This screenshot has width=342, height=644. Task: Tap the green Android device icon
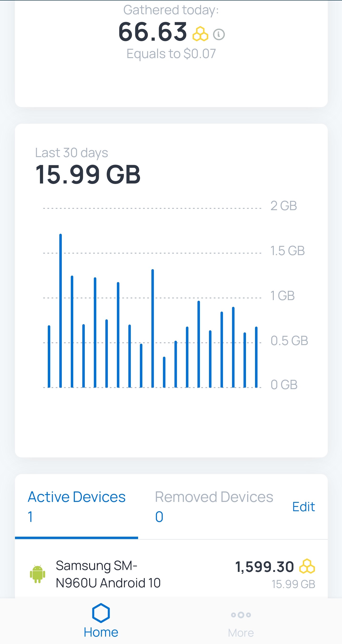(38, 574)
